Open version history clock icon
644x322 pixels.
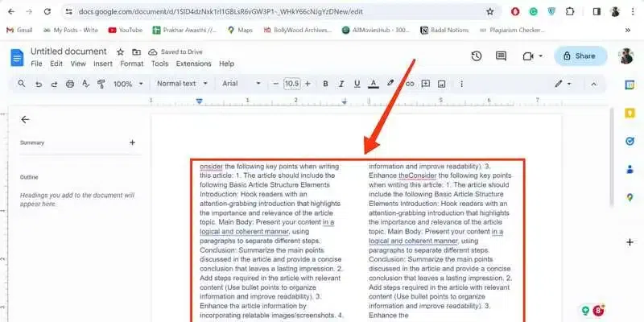tap(477, 56)
